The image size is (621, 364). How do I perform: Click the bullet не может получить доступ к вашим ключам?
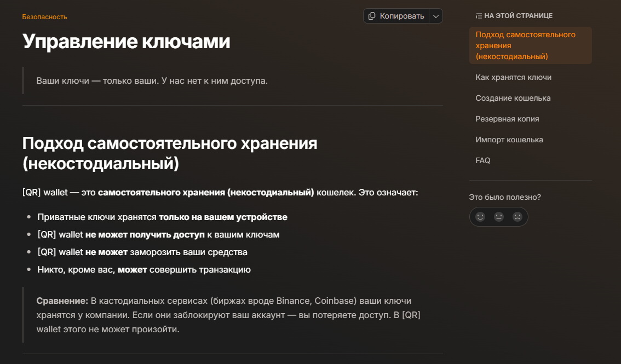(x=158, y=235)
